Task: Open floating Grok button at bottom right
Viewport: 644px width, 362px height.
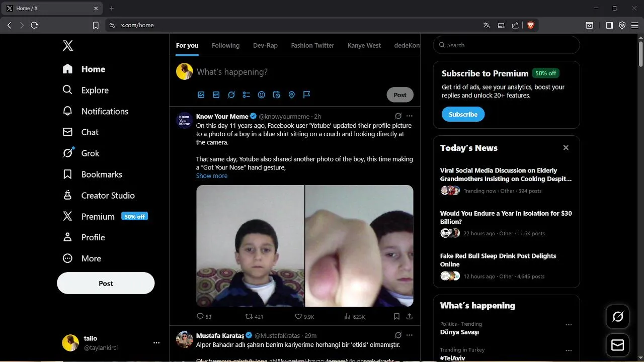Action: (x=617, y=317)
